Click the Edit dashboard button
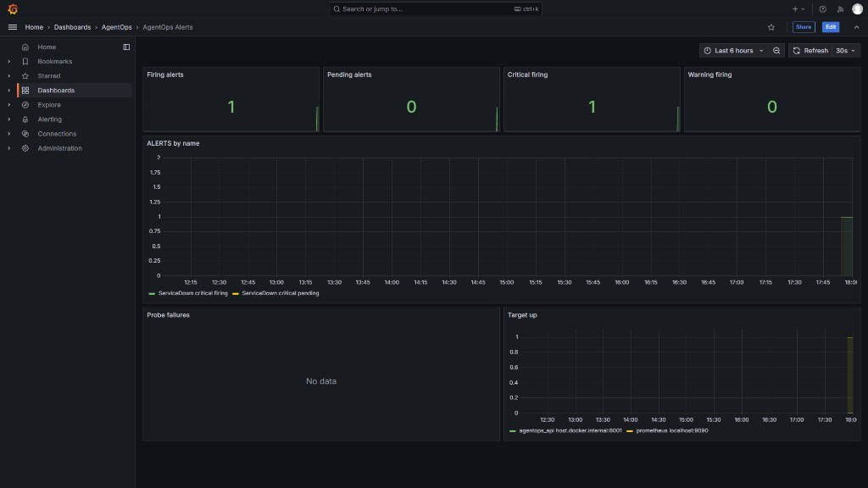Screen dimensions: 868x488 pos(831,27)
